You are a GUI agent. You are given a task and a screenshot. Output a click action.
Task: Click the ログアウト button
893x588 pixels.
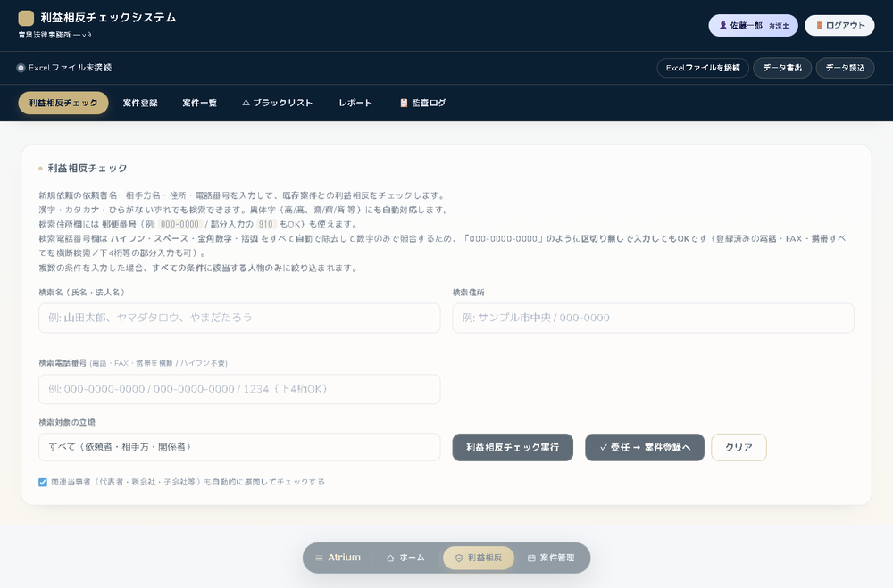point(839,26)
